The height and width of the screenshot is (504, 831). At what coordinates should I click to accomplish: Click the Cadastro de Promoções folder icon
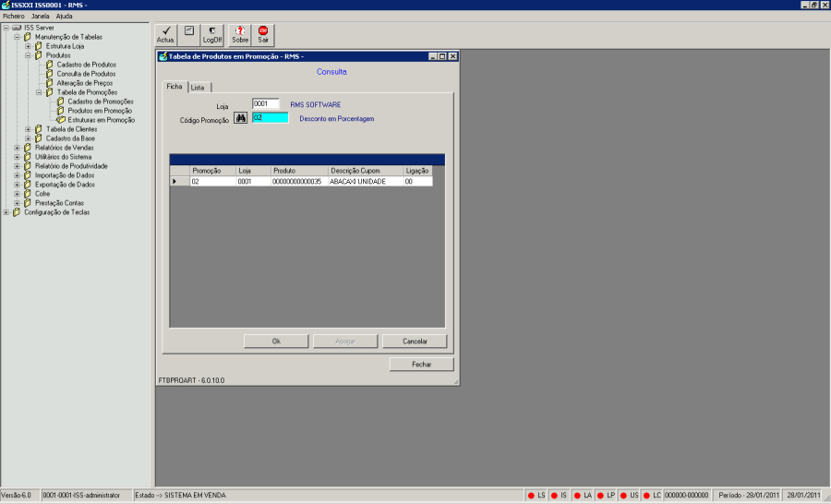tap(60, 102)
